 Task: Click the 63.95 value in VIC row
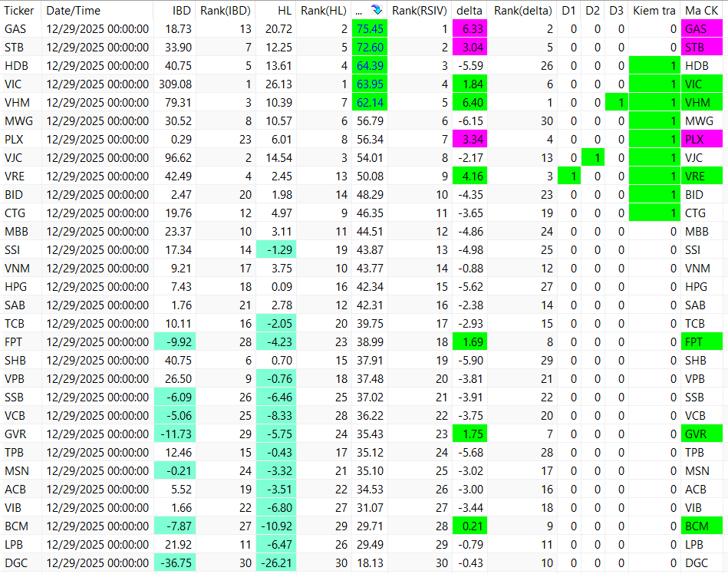click(x=370, y=84)
